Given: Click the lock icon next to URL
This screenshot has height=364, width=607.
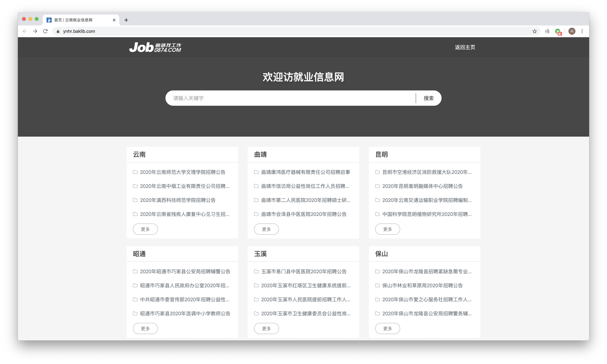Looking at the screenshot, I should coord(58,31).
